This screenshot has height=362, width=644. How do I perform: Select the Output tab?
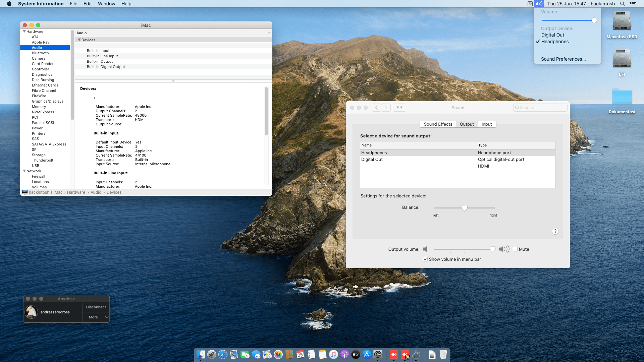point(467,124)
